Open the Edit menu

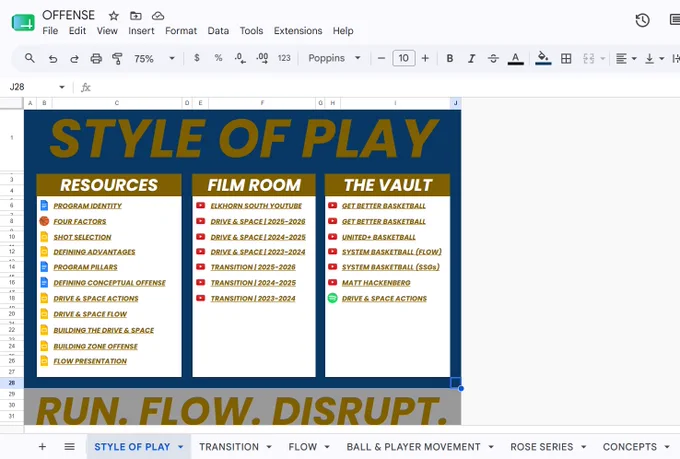point(77,31)
